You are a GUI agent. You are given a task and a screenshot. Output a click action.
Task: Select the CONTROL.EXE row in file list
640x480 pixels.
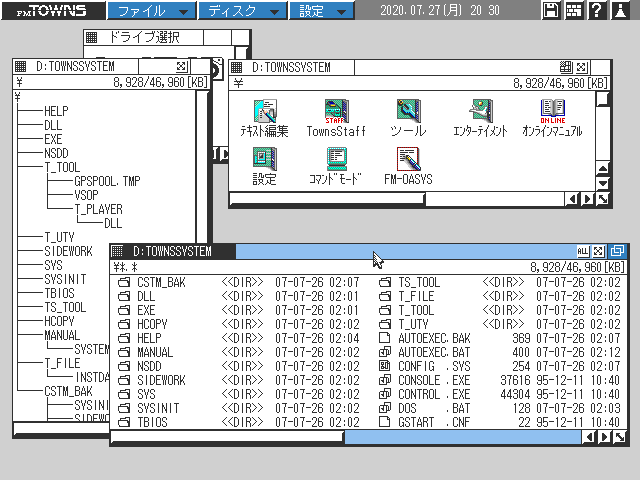500,394
